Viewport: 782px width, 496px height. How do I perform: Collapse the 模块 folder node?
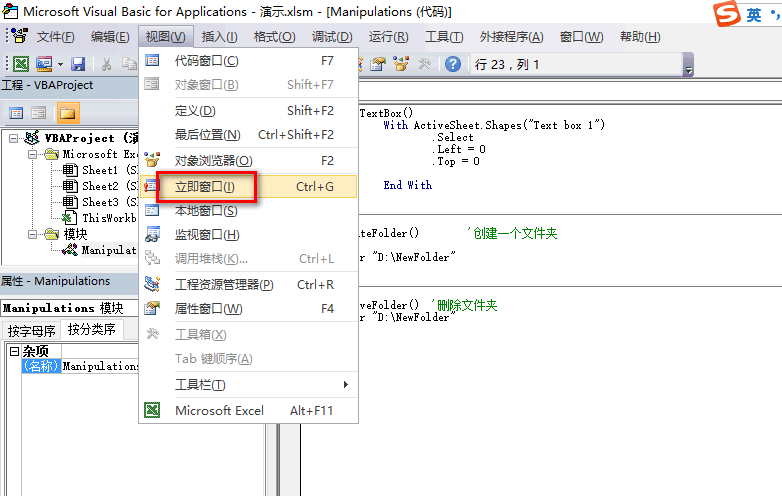[32, 234]
